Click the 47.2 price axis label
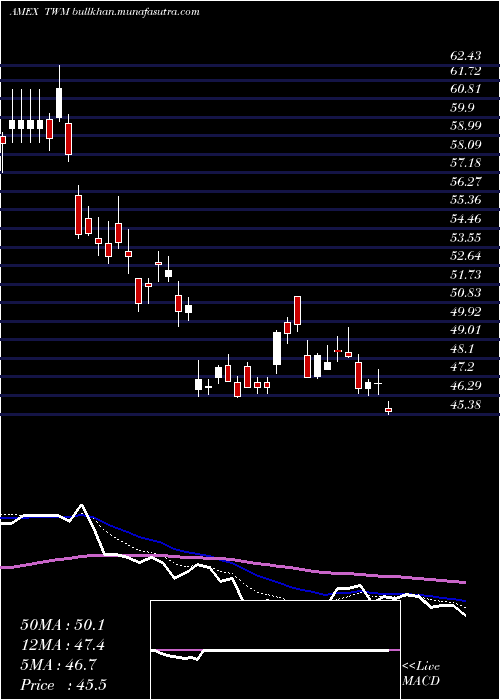Image resolution: width=500 pixels, height=700 pixels. click(462, 367)
